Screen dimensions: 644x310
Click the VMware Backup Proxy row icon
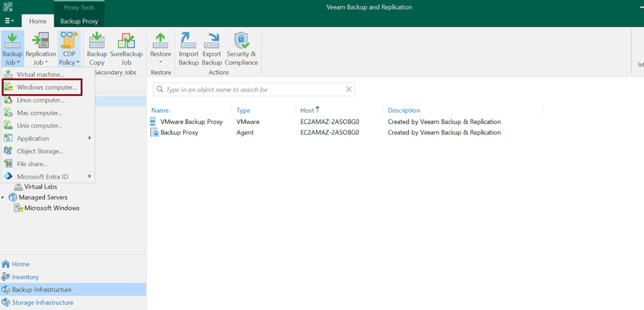(154, 122)
